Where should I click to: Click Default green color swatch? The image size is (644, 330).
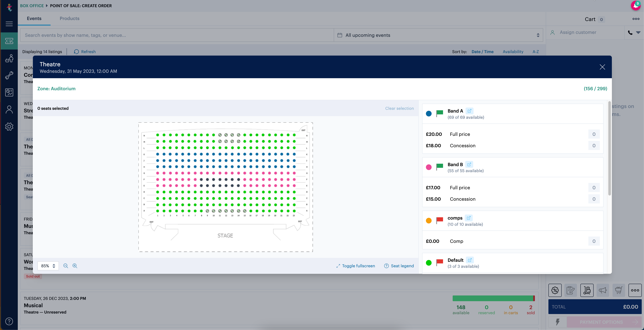pos(429,263)
